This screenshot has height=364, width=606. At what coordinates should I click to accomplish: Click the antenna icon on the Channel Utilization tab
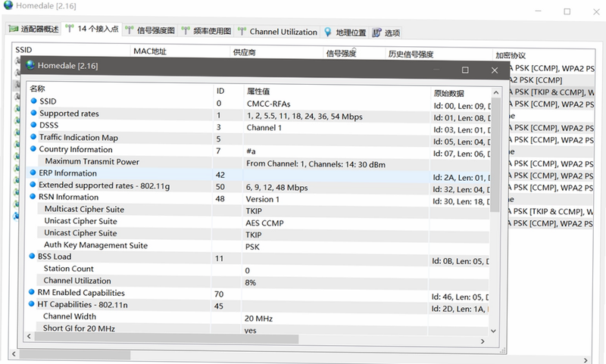[x=242, y=31]
